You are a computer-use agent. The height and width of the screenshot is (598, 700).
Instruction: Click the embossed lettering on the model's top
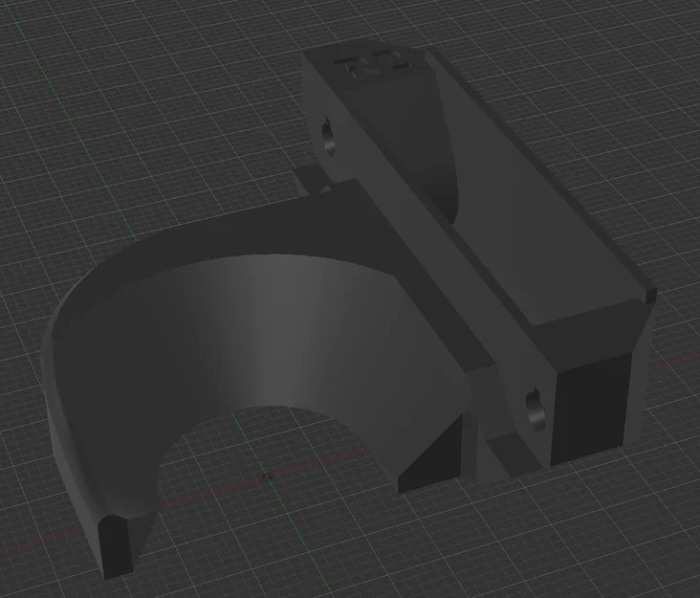pyautogui.click(x=372, y=65)
